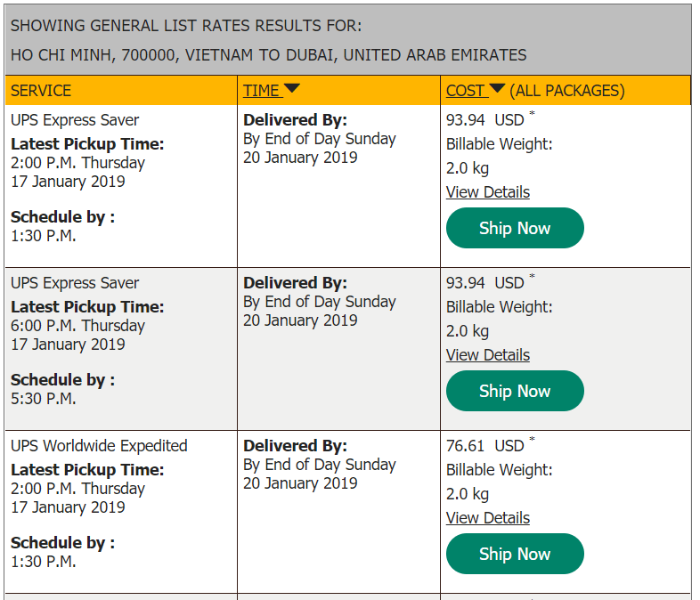Click the TIME column sort link
The image size is (700, 600).
click(x=261, y=91)
